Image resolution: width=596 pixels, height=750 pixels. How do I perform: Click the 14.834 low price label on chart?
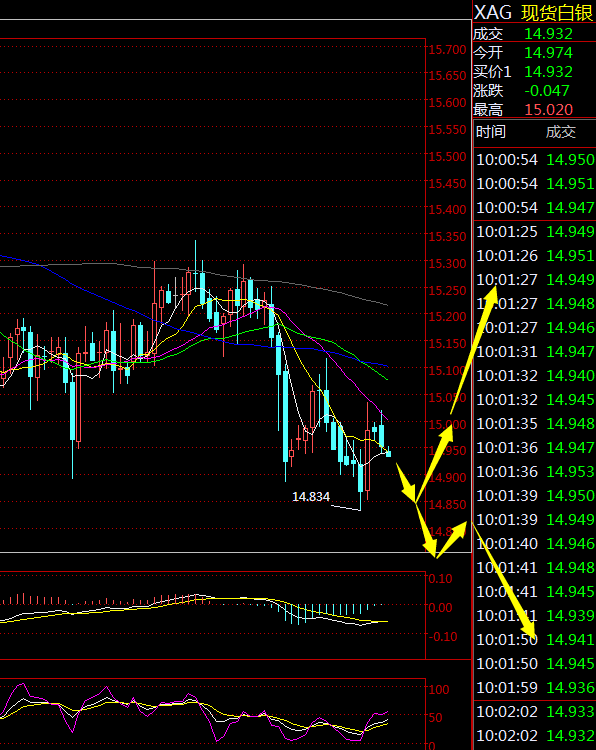[x=311, y=497]
